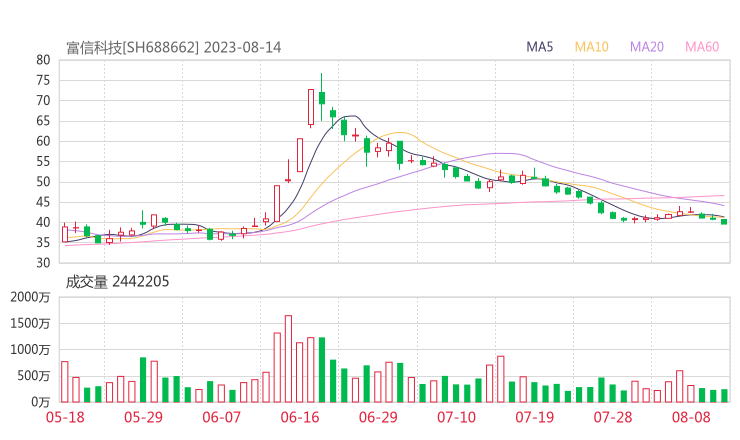Click the MA5 legend label
740x440 pixels.
539,47
